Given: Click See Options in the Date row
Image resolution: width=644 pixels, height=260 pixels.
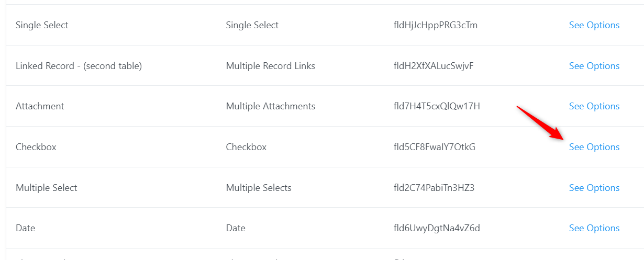Looking at the screenshot, I should pos(594,228).
